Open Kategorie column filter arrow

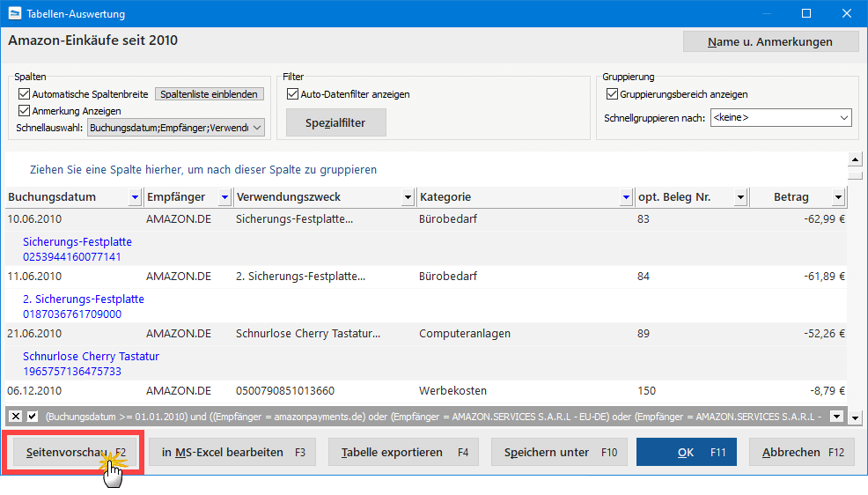point(626,197)
